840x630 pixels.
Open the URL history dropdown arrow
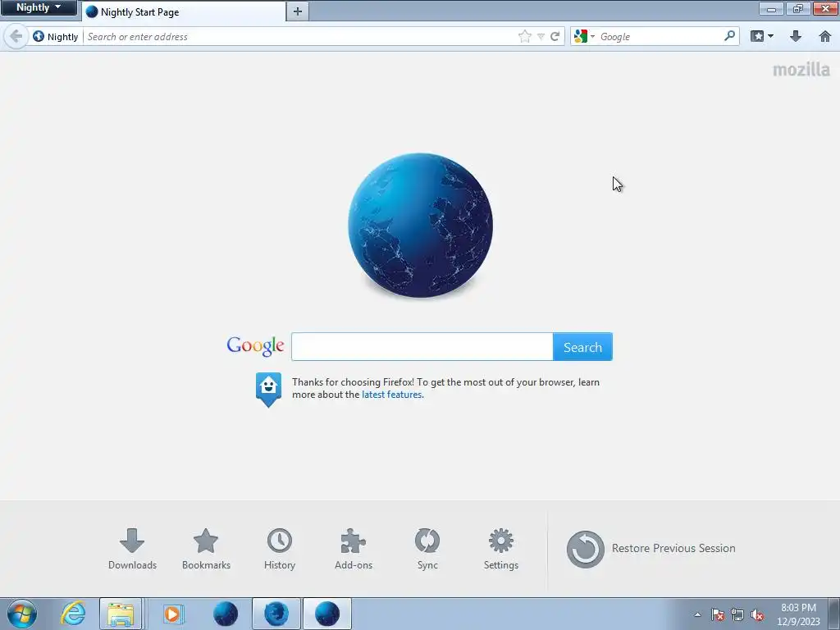tap(541, 36)
